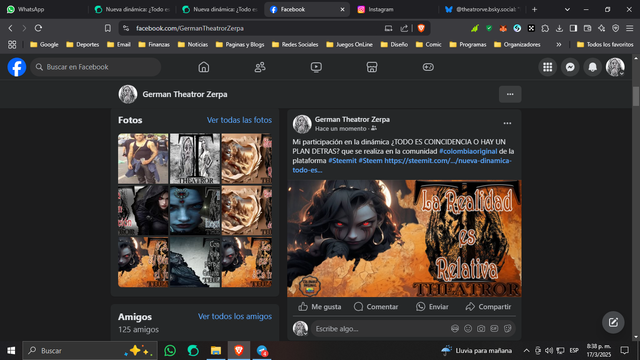Switch to the WhatsApp browser tab

click(x=44, y=9)
